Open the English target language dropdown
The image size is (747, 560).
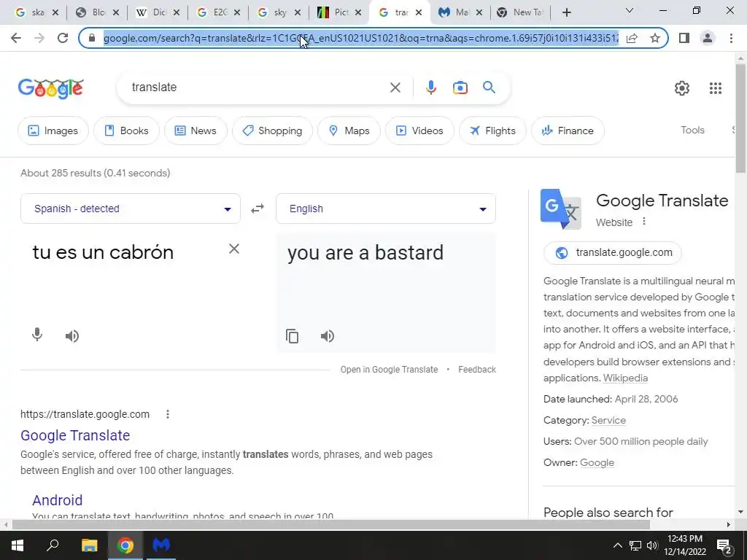pos(385,209)
